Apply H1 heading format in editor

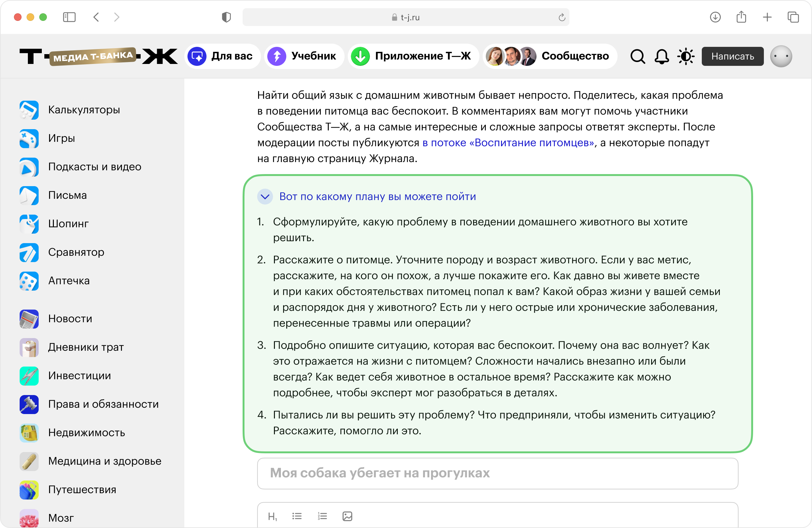(272, 516)
